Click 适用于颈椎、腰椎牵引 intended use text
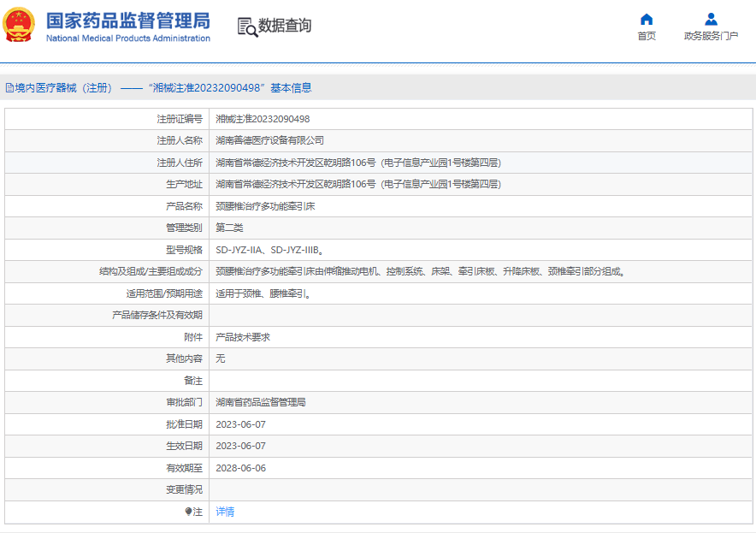The image size is (756, 533). tap(263, 293)
